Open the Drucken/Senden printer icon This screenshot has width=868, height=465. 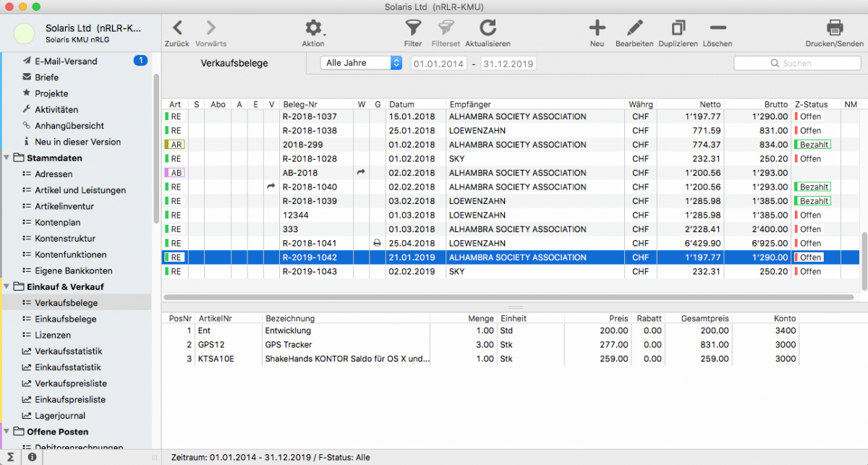834,28
